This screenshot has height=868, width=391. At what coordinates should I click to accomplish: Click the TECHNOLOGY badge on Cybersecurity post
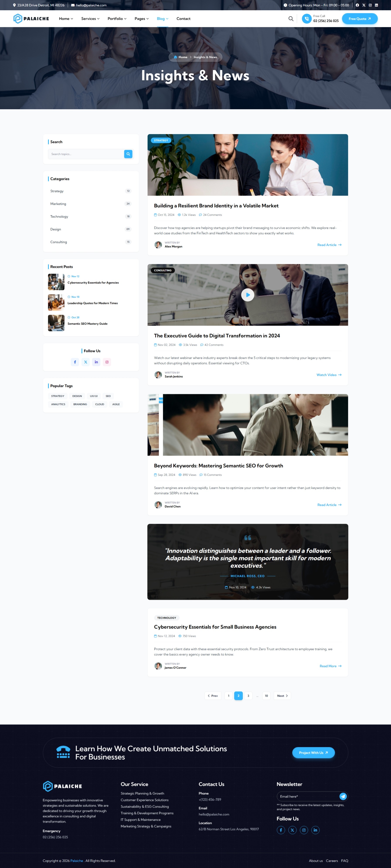(x=167, y=618)
